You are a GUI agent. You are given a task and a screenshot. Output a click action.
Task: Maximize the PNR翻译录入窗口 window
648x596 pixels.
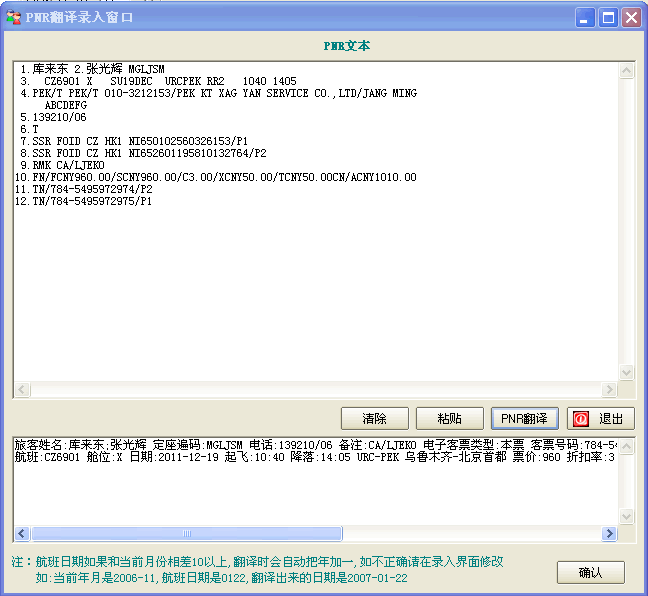tap(608, 18)
